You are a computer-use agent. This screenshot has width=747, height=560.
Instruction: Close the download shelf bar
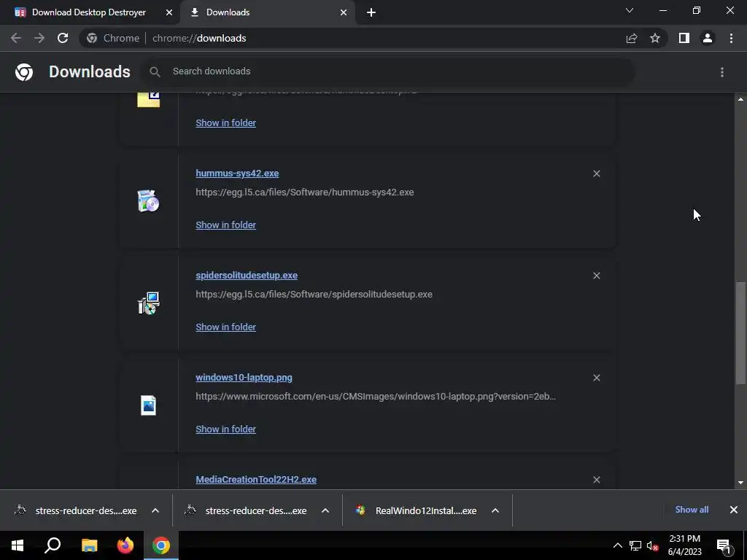click(x=734, y=510)
